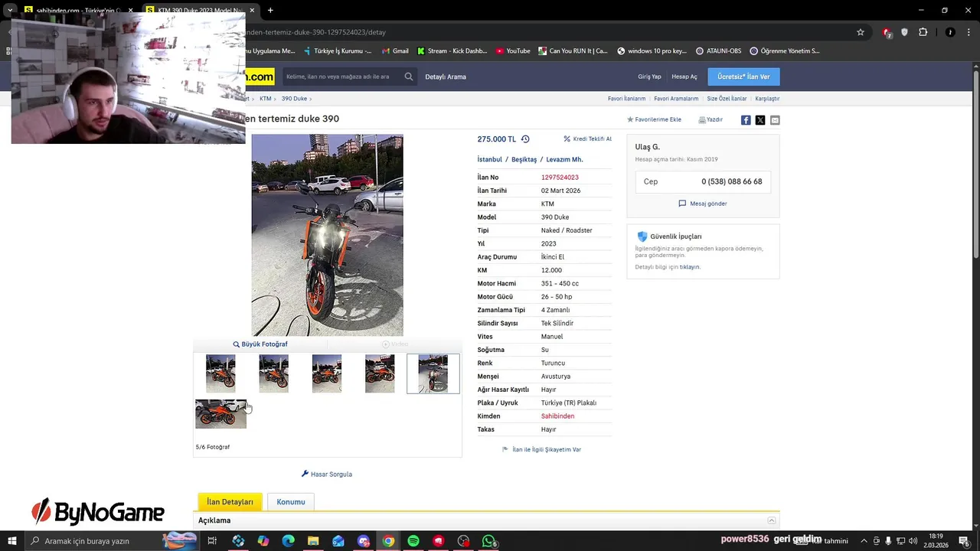Open Öğrenme Yönetim bookmark
The width and height of the screenshot is (980, 551).
pyautogui.click(x=784, y=51)
